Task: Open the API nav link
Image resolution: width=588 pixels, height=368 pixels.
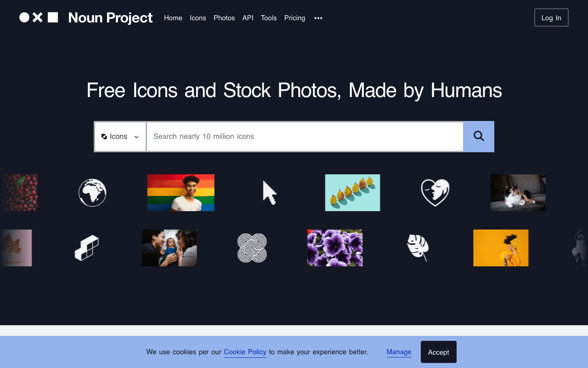Action: click(x=248, y=18)
